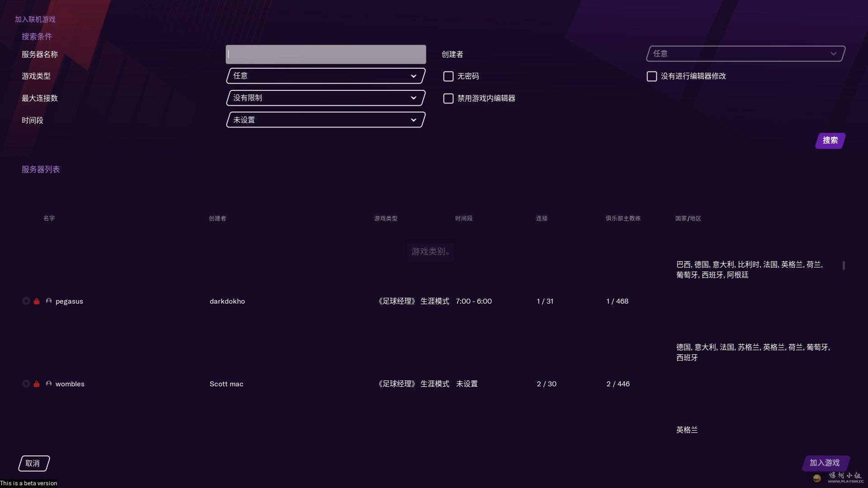Click the user avatar icon next to pegasus
Image resolution: width=868 pixels, height=488 pixels.
point(49,301)
